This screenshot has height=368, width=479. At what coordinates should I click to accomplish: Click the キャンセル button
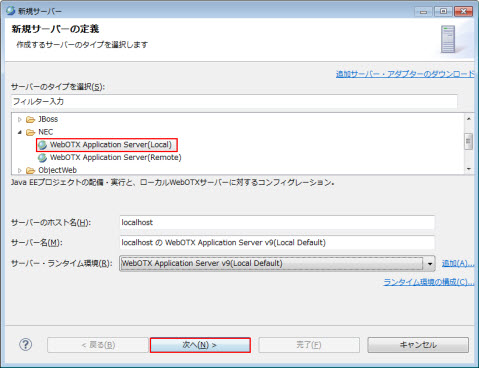418,345
